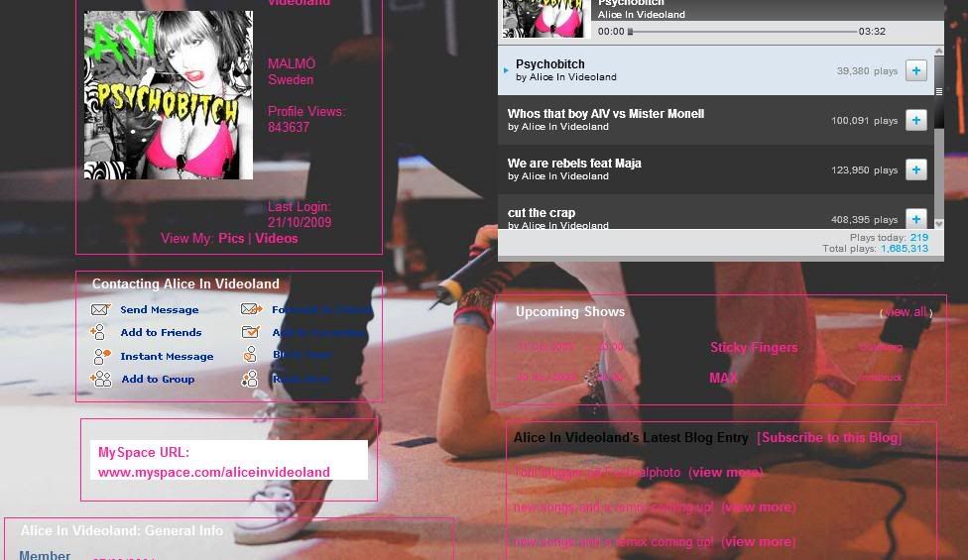Click the Upcoming Shows heading
Screen dimensions: 968x560
(x=570, y=311)
